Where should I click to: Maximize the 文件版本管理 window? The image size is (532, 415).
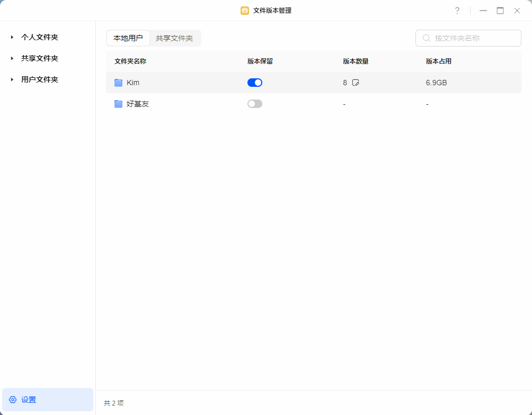(500, 11)
